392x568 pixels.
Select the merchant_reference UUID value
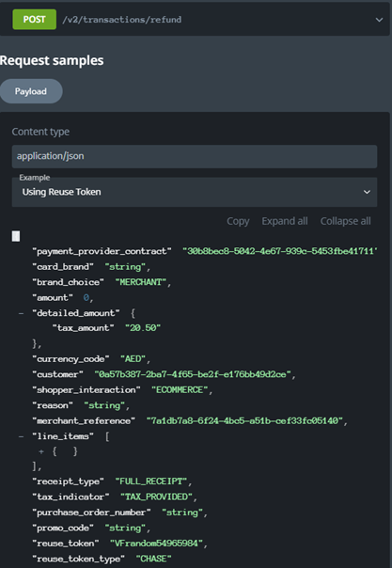(244, 420)
